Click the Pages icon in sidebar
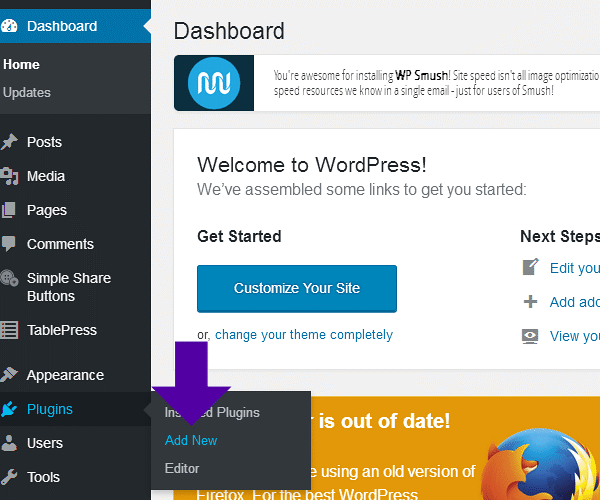 (8, 210)
